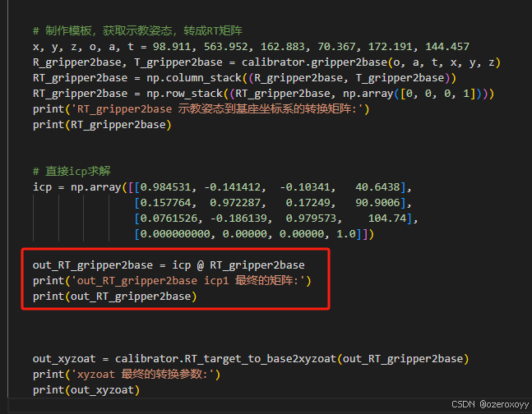The height and width of the screenshot is (414, 532).
Task: Click the comment '# 制作模板，获取示教姿态，转成RT矩阵'
Action: coord(137,31)
